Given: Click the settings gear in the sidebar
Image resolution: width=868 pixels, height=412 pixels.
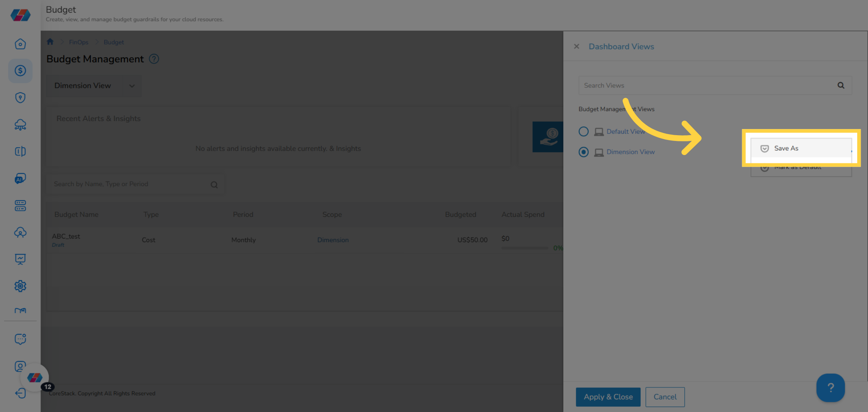Looking at the screenshot, I should (20, 286).
